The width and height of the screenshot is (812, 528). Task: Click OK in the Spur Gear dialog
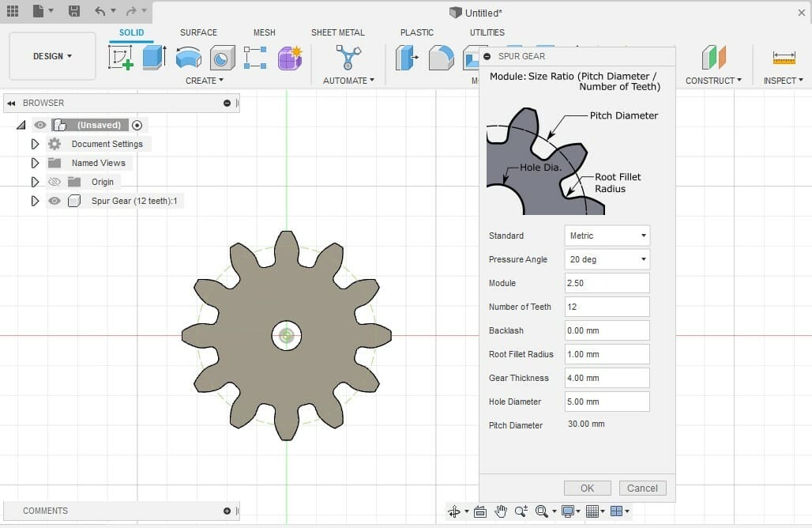(x=587, y=488)
